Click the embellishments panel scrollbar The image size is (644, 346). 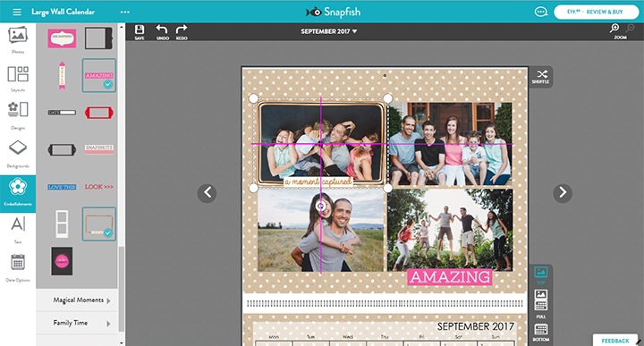[121, 290]
